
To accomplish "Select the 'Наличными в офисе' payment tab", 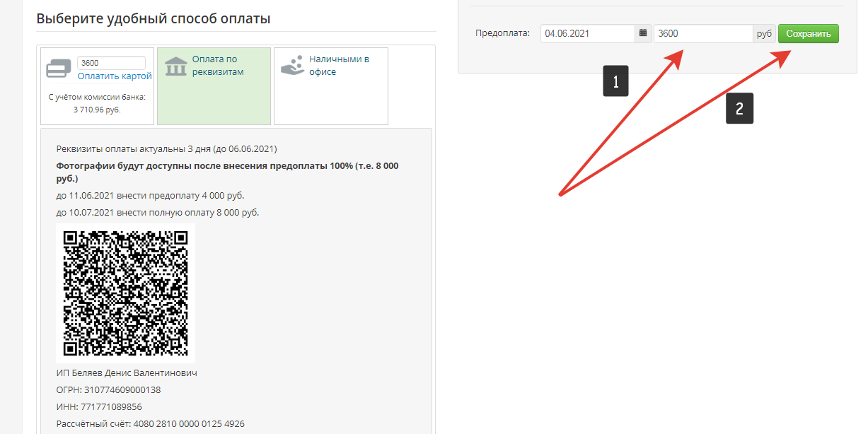I will pyautogui.click(x=331, y=86).
